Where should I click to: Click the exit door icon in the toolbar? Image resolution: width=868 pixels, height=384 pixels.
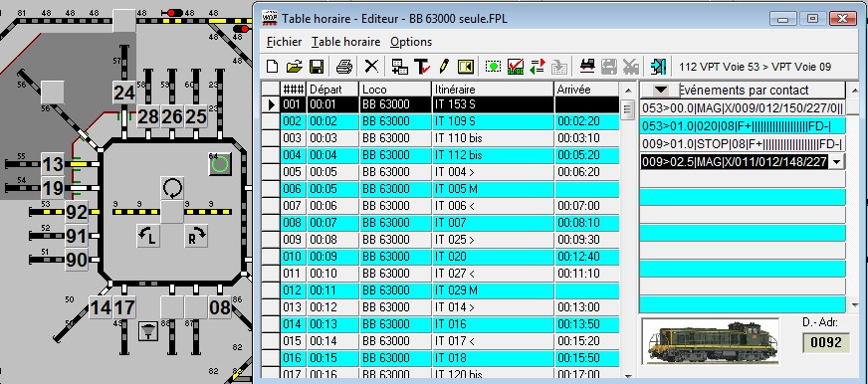[658, 67]
